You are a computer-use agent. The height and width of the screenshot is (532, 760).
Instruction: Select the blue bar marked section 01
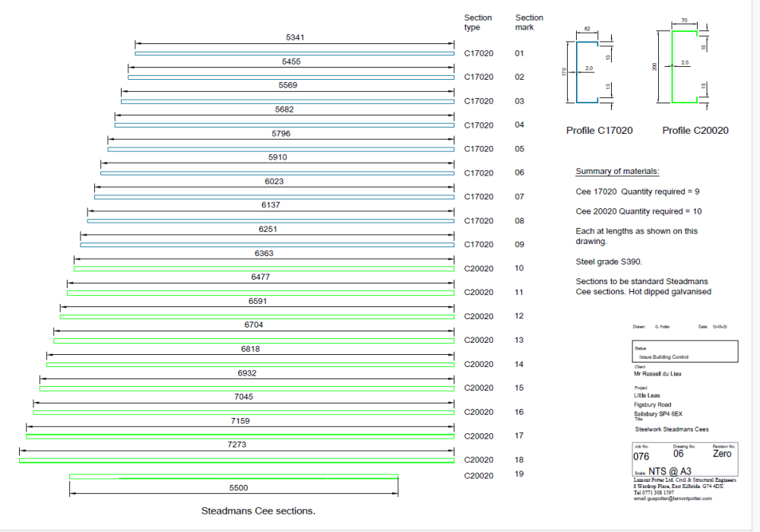click(x=295, y=53)
